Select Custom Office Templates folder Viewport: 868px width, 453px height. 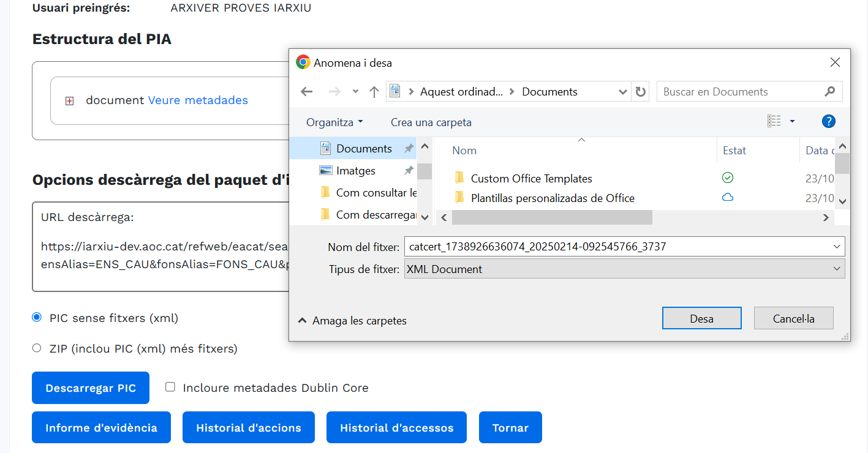click(532, 179)
